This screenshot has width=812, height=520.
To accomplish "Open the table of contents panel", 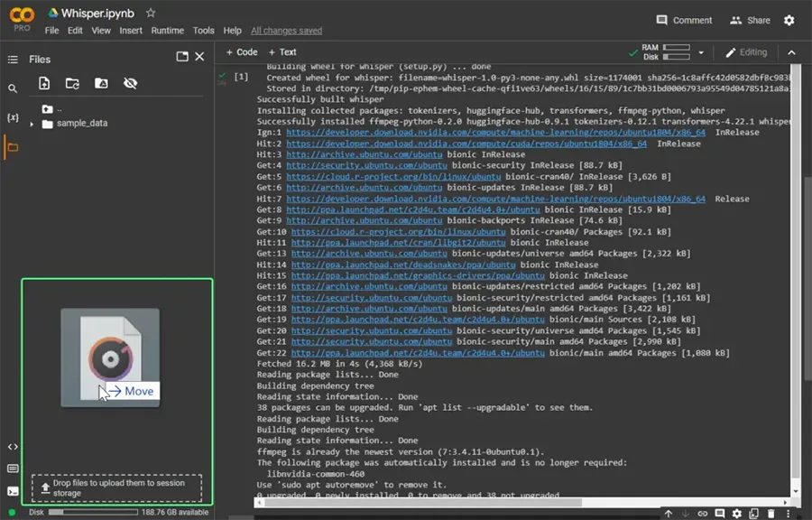I will 13,60.
